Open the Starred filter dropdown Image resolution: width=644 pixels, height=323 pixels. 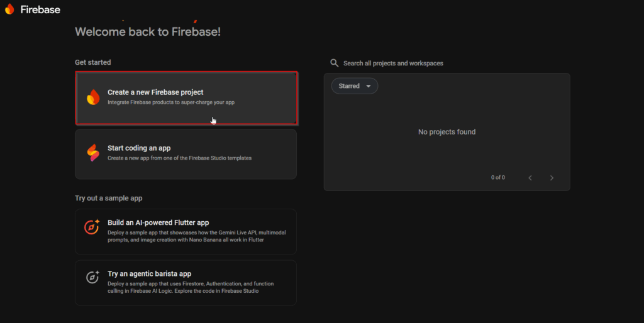354,86
